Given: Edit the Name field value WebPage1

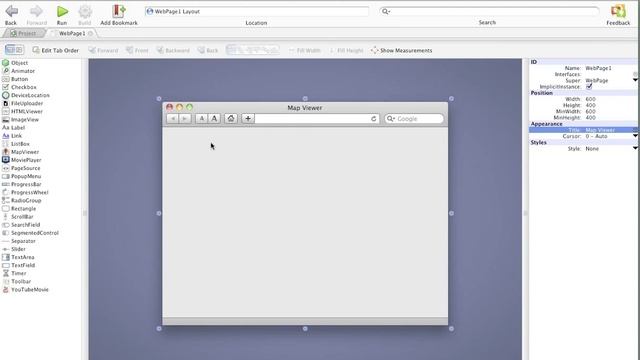Looking at the screenshot, I should (x=598, y=68).
